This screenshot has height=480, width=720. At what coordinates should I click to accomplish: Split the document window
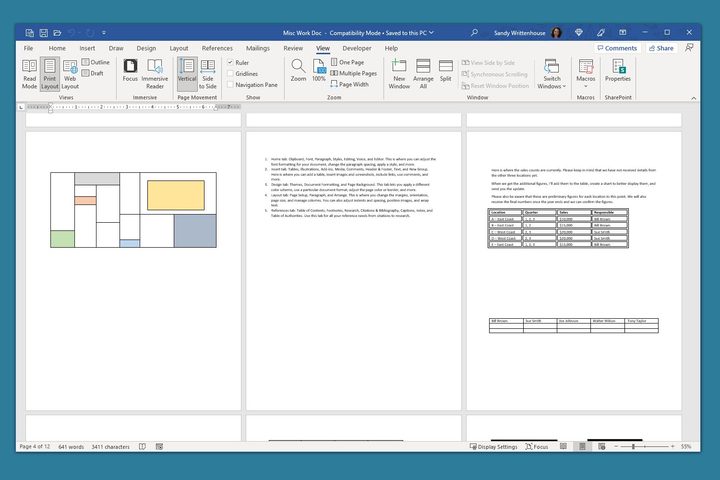pyautogui.click(x=445, y=70)
